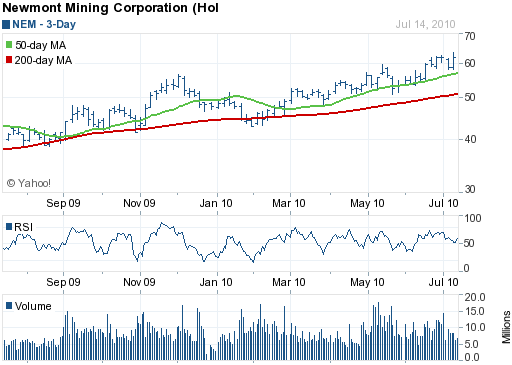Image resolution: width=512 pixels, height=365 pixels.
Task: Click Sep 09 under the price chart
Action: coord(63,203)
